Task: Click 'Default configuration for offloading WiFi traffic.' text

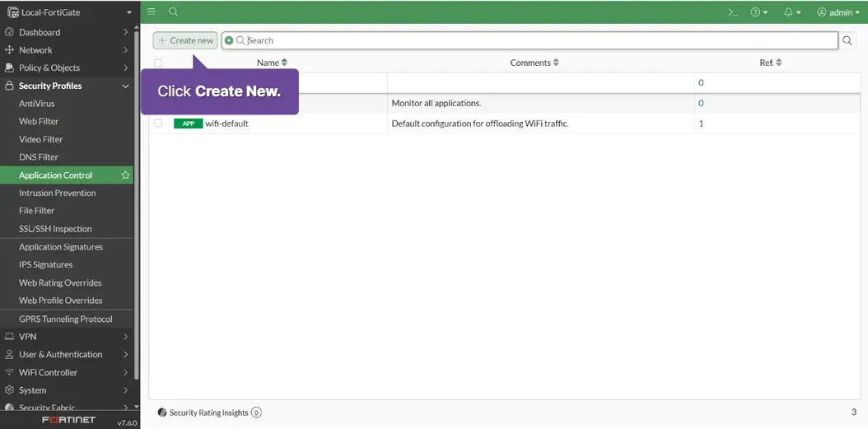Action: 480,124
